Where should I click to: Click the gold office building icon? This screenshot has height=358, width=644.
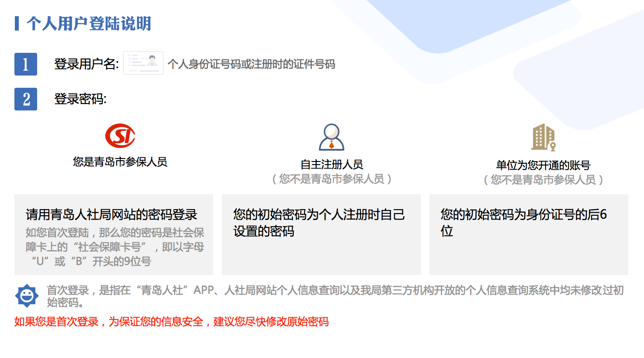543,137
